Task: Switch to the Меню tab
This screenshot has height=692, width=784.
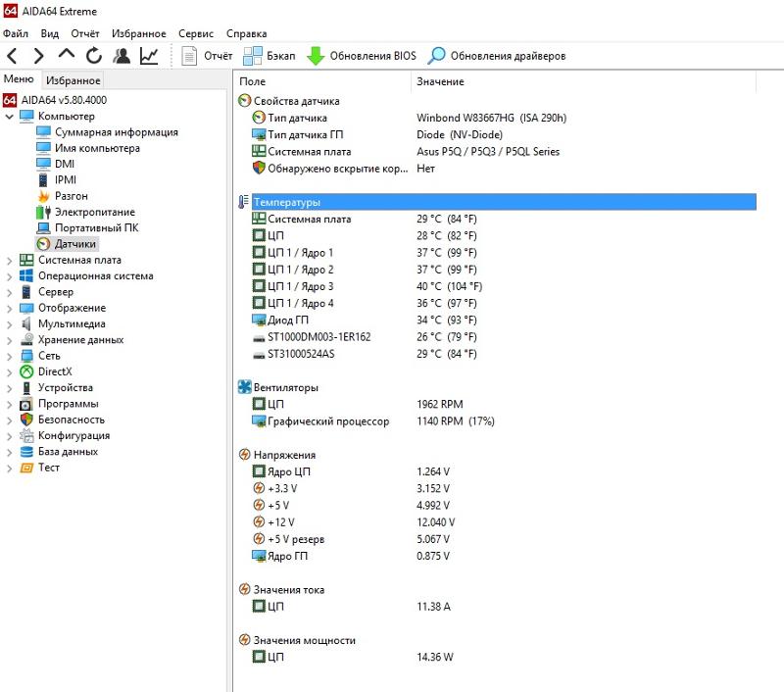Action: 19,79
